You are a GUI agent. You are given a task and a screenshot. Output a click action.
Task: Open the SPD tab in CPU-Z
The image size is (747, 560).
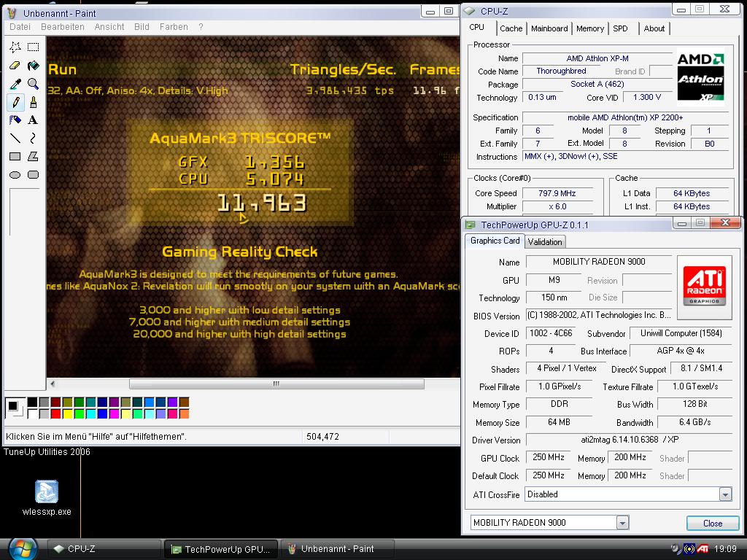pos(620,28)
